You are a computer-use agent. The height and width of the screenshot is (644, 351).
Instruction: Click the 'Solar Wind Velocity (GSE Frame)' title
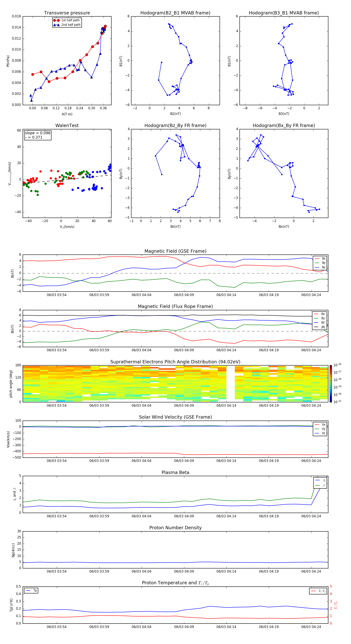click(x=175, y=417)
